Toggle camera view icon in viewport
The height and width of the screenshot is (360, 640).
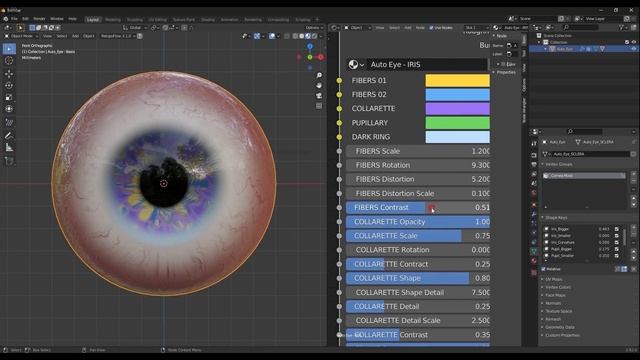[x=319, y=96]
